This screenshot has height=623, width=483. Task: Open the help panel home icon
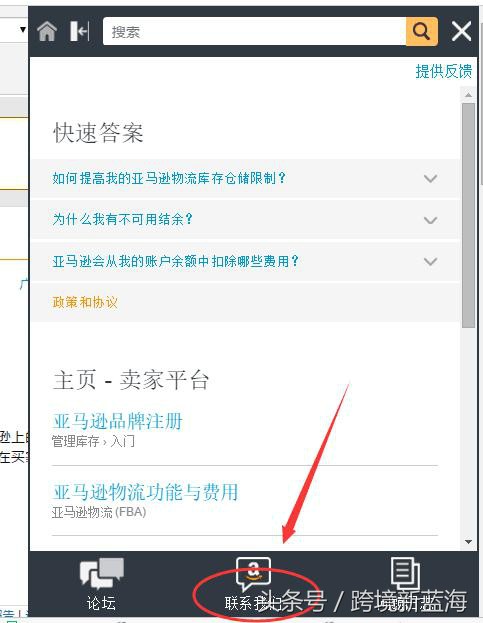(x=47, y=31)
